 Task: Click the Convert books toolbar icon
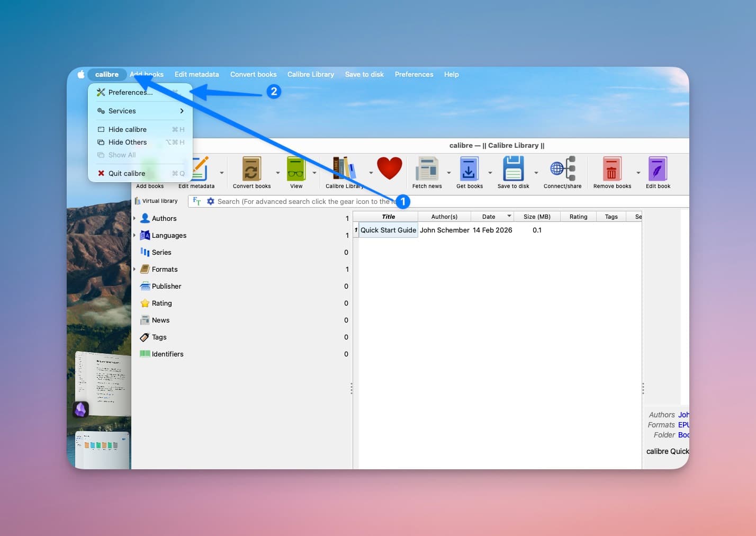tap(251, 169)
